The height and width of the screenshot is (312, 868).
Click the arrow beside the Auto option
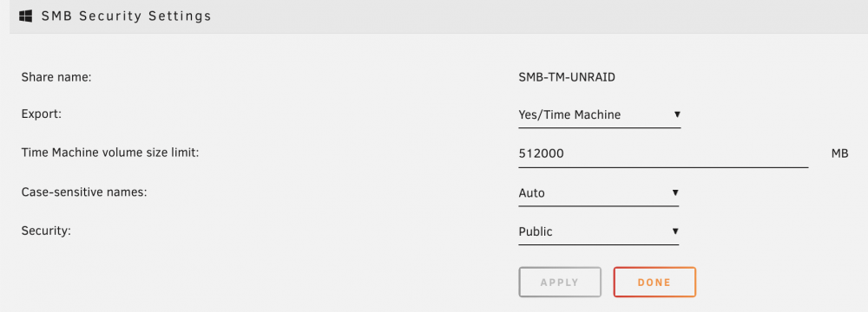coord(675,192)
